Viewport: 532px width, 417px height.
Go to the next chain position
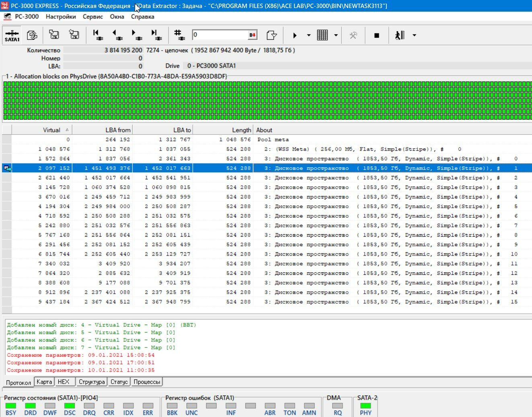point(136,35)
